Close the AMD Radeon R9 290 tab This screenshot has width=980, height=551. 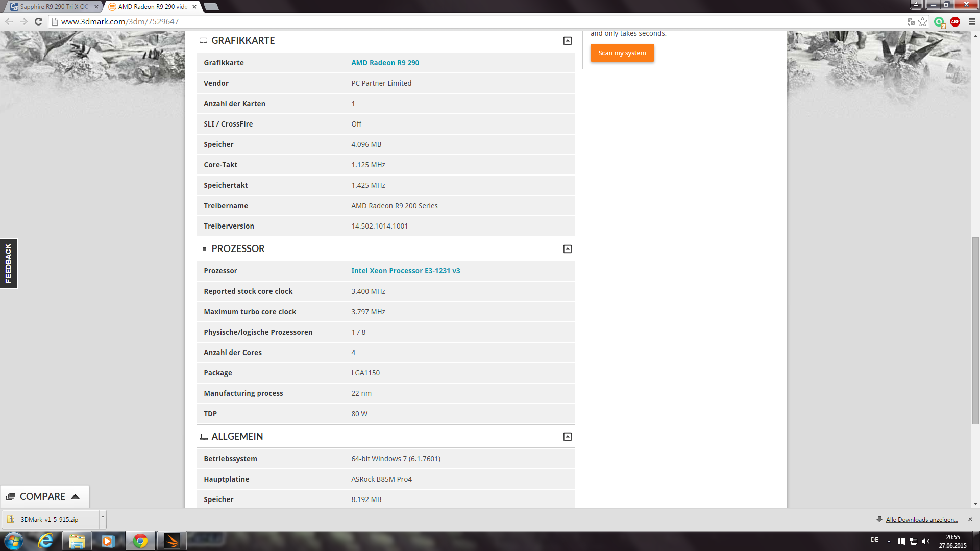point(194,7)
